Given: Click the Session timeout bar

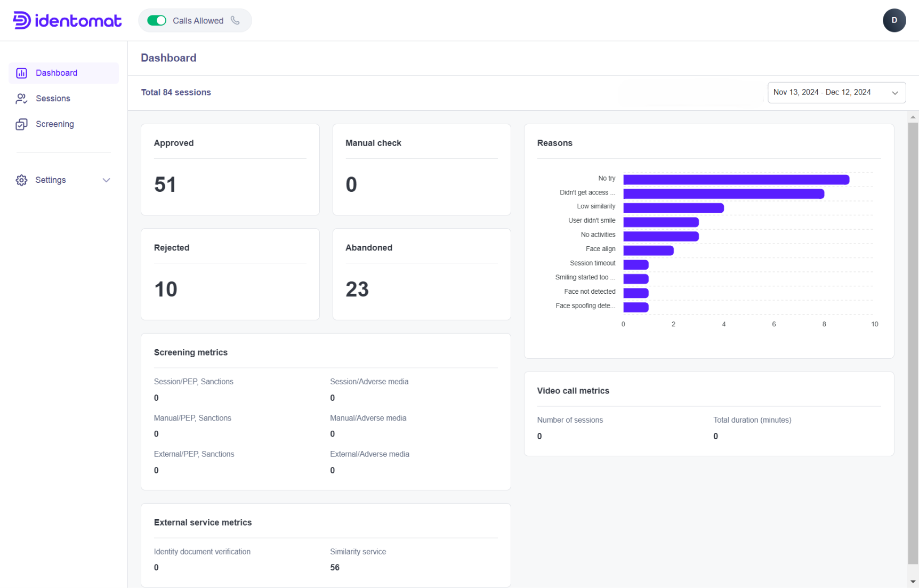Looking at the screenshot, I should click(x=635, y=264).
